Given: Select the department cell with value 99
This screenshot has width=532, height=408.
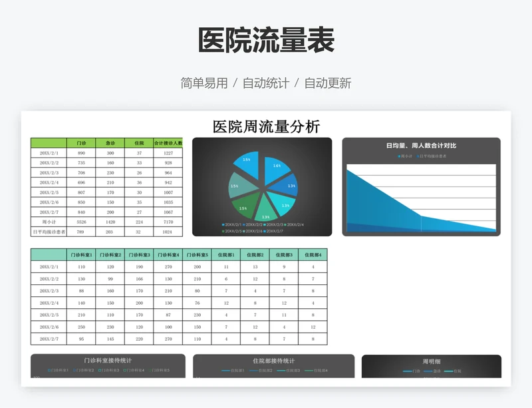Looking at the screenshot, I should point(110,279).
